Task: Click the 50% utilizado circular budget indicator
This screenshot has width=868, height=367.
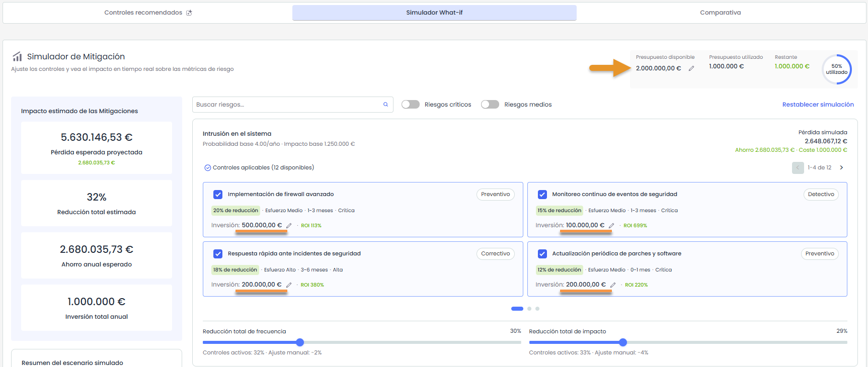Action: [836, 69]
